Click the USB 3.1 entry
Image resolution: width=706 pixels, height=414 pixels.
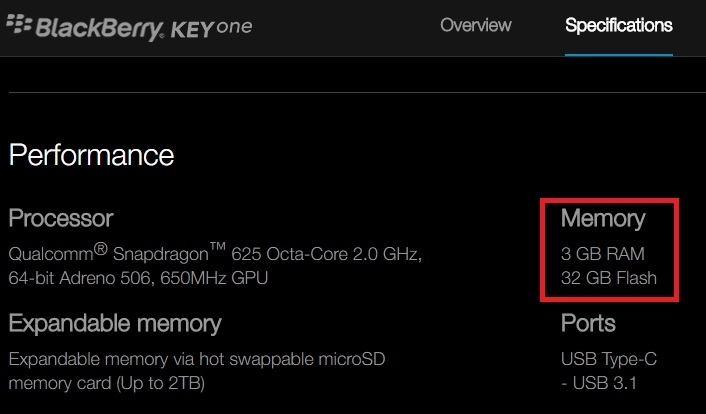tap(599, 383)
